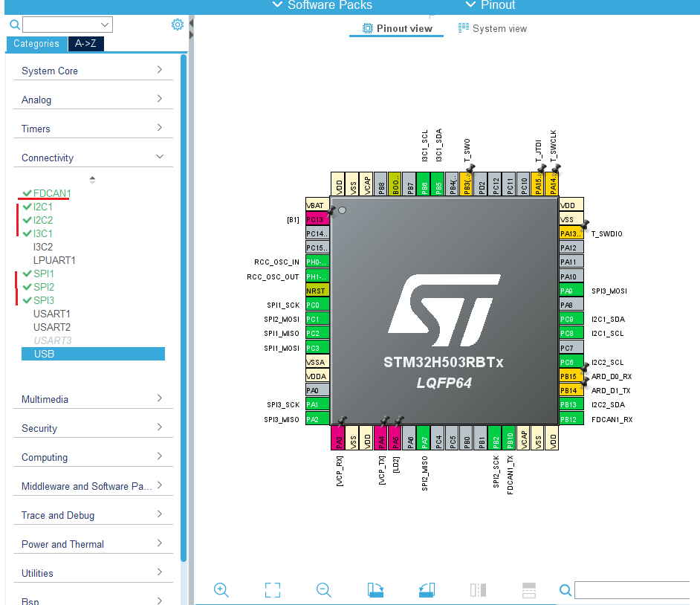The height and width of the screenshot is (605, 700).
Task: Select pin PA3 at chip bottom
Action: point(338,438)
